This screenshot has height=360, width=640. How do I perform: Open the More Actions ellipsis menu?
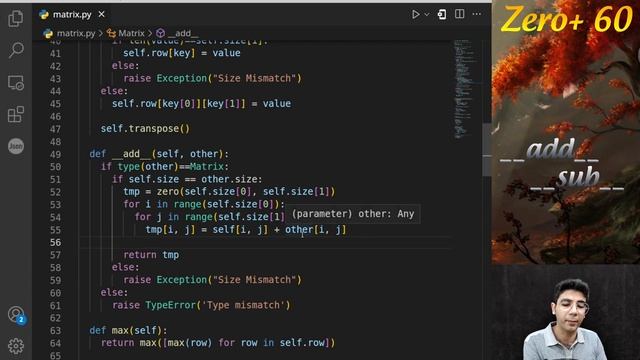(x=476, y=14)
